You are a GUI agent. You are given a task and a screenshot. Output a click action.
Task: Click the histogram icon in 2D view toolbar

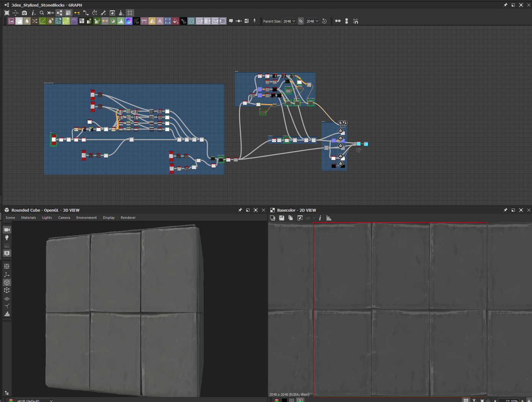(329, 218)
